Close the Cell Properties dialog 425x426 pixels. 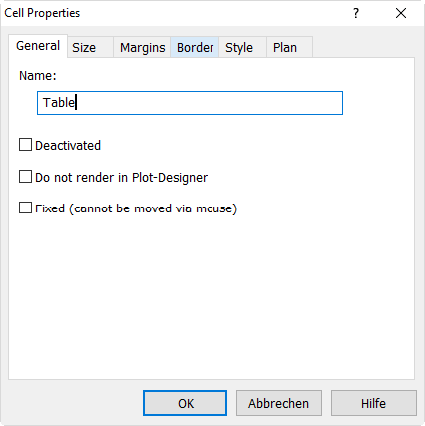pos(401,13)
